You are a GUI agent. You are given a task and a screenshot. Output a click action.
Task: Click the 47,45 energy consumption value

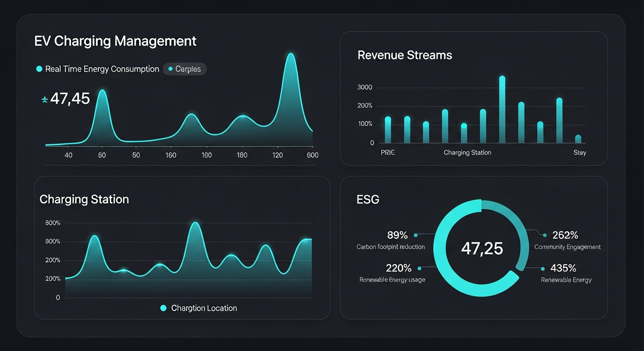[x=70, y=99]
